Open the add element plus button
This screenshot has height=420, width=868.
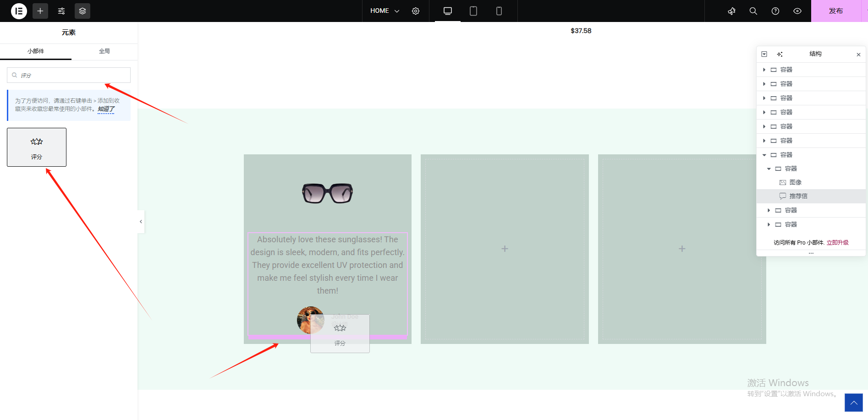tap(40, 11)
